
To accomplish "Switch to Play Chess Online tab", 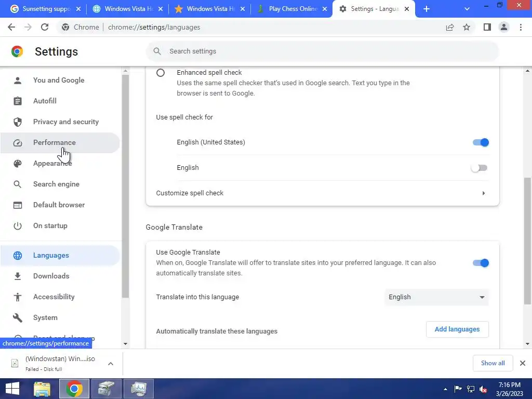I will pyautogui.click(x=290, y=9).
